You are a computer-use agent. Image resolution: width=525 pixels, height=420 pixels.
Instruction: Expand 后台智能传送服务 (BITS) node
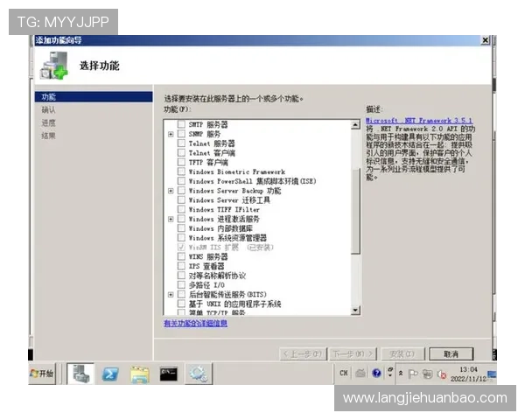click(171, 294)
